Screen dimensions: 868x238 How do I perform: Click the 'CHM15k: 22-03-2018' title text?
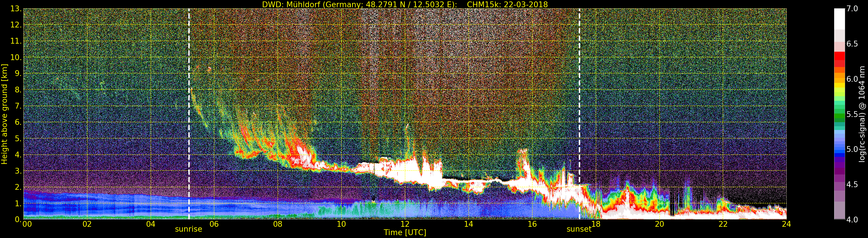507,4
